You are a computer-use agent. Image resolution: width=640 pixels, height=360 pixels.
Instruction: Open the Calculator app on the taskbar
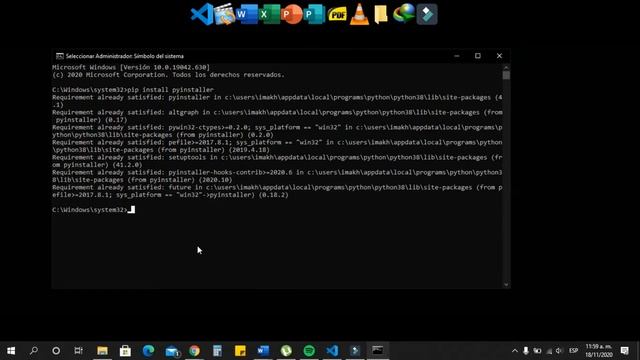(x=217, y=351)
